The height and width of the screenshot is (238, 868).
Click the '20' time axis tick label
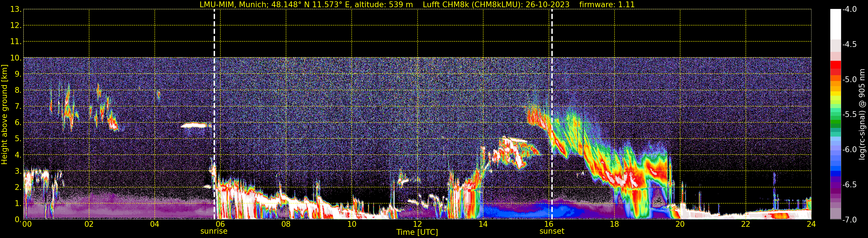(680, 224)
